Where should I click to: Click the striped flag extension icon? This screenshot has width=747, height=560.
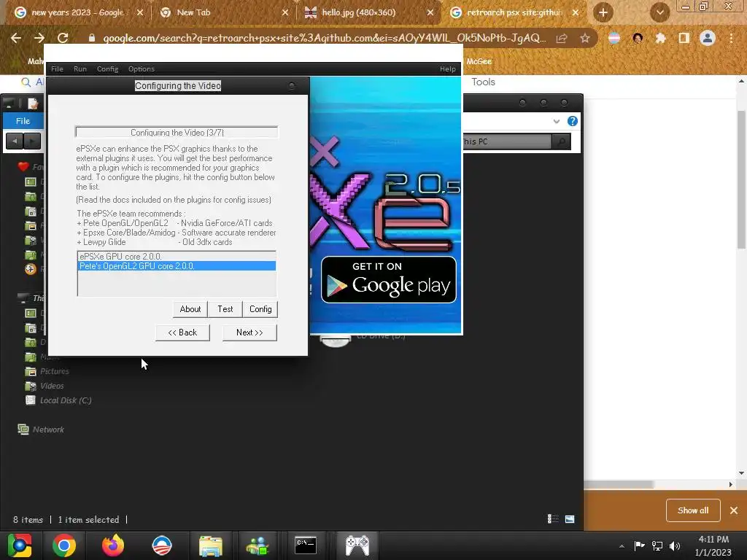pos(614,38)
